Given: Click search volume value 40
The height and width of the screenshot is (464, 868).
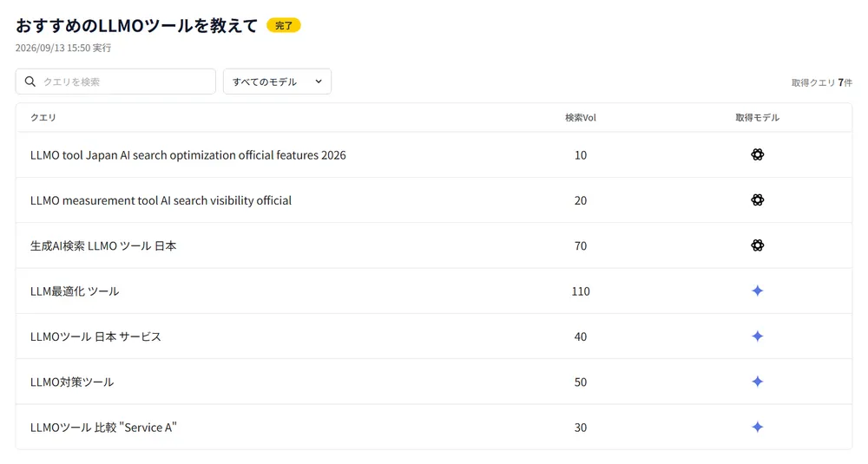Looking at the screenshot, I should pyautogui.click(x=580, y=337).
